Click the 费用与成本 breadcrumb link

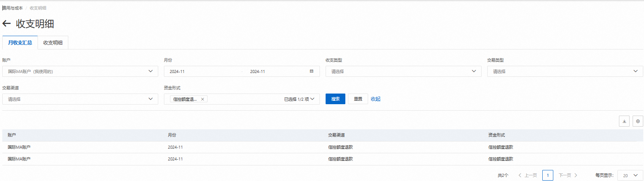(13, 8)
